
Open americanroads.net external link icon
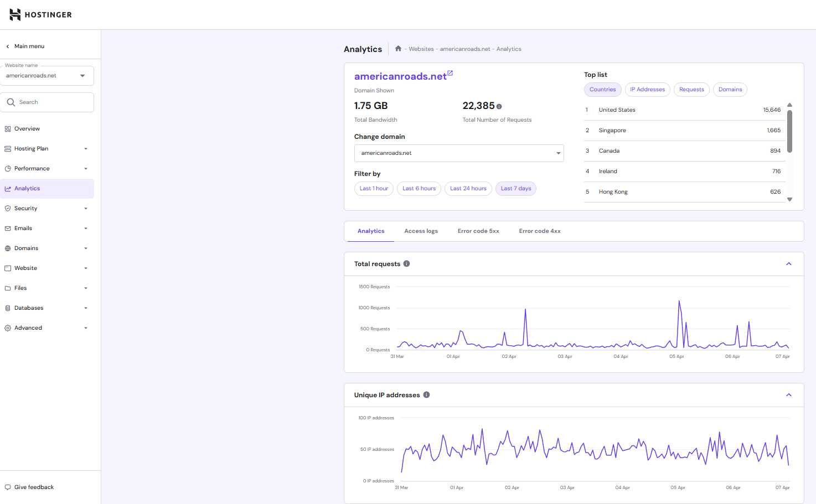(x=450, y=72)
